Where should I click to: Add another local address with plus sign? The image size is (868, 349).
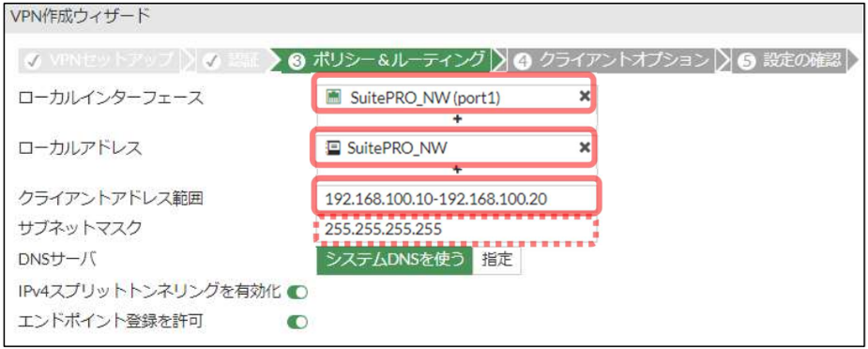point(457,170)
